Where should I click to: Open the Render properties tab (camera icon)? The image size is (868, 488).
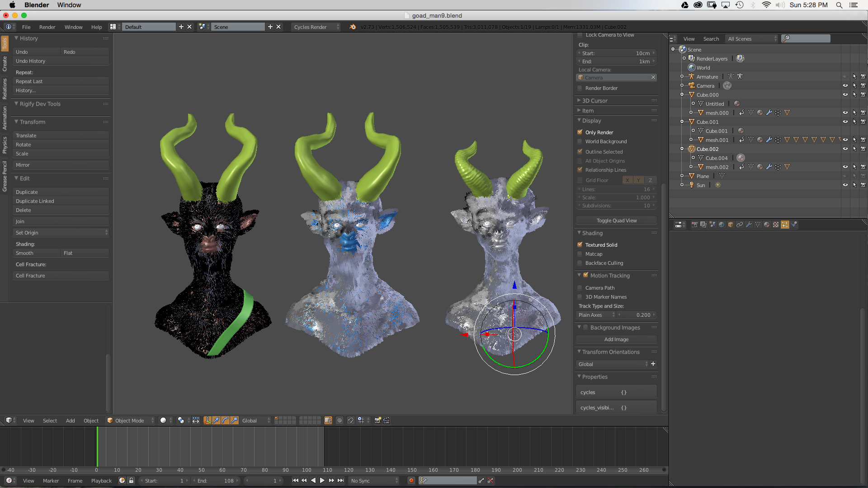pos(694,225)
